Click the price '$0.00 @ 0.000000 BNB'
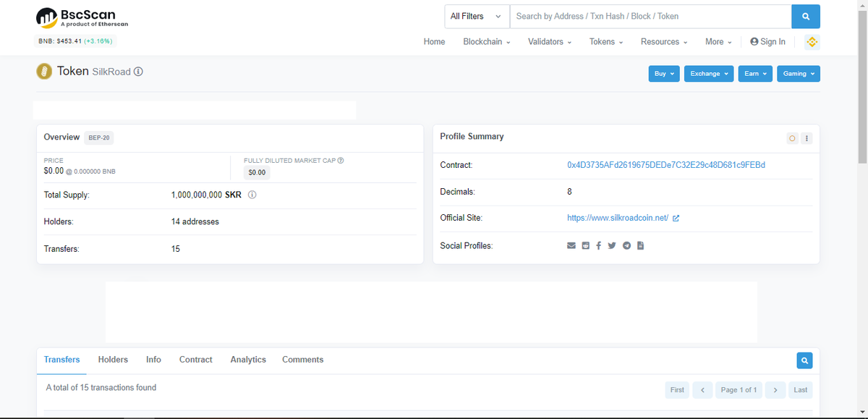The height and width of the screenshot is (419, 868). tap(80, 172)
